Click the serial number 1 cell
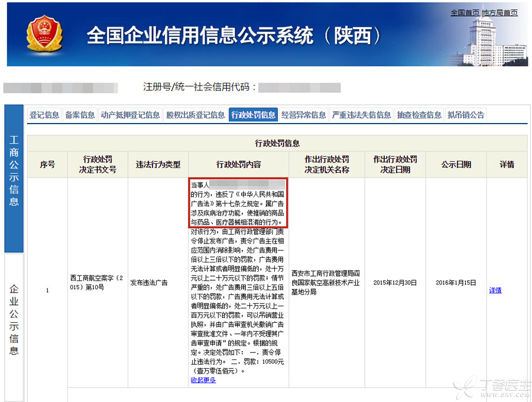 pos(47,290)
